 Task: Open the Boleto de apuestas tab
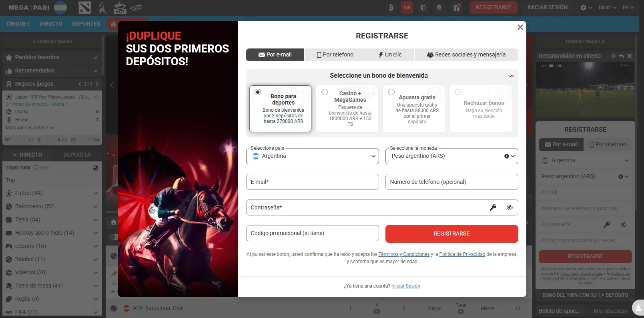[559, 311]
